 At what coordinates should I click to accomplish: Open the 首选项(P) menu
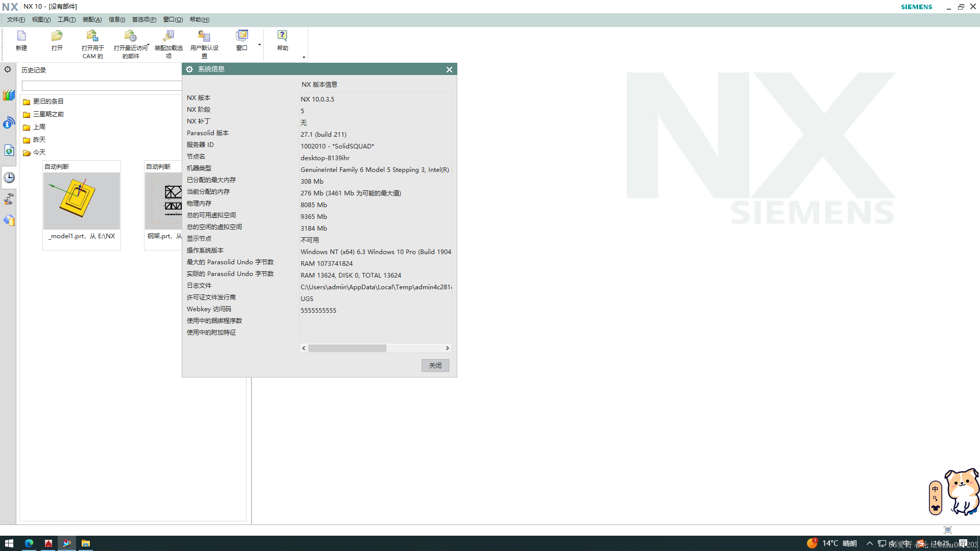pyautogui.click(x=144, y=19)
